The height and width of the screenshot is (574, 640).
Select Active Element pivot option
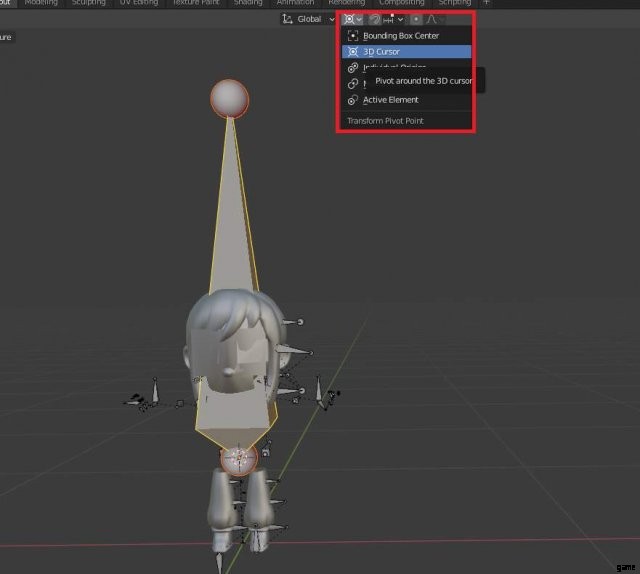coord(390,100)
